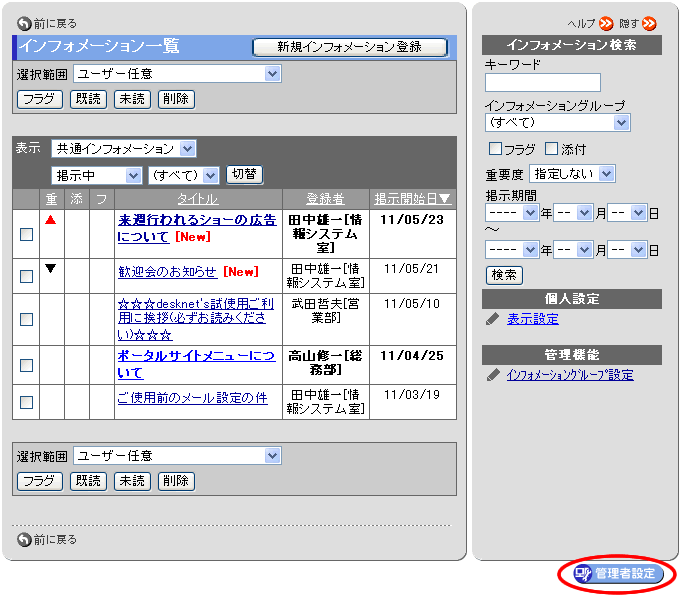Viewport: 682px width, 596px height.
Task: Sort by the タイトル column header
Action: coord(197,198)
